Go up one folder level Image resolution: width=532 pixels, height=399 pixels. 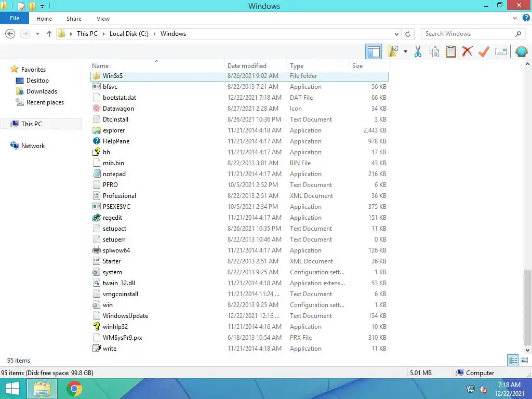click(x=49, y=34)
